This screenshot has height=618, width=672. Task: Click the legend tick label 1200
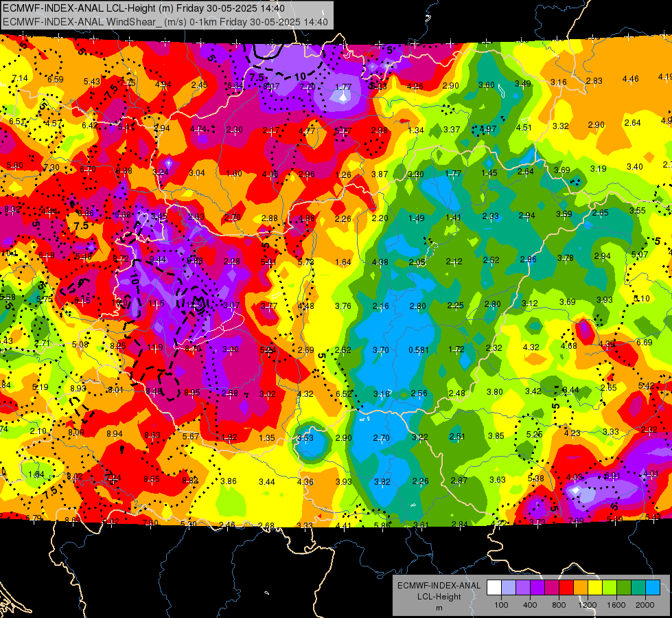pos(588,605)
